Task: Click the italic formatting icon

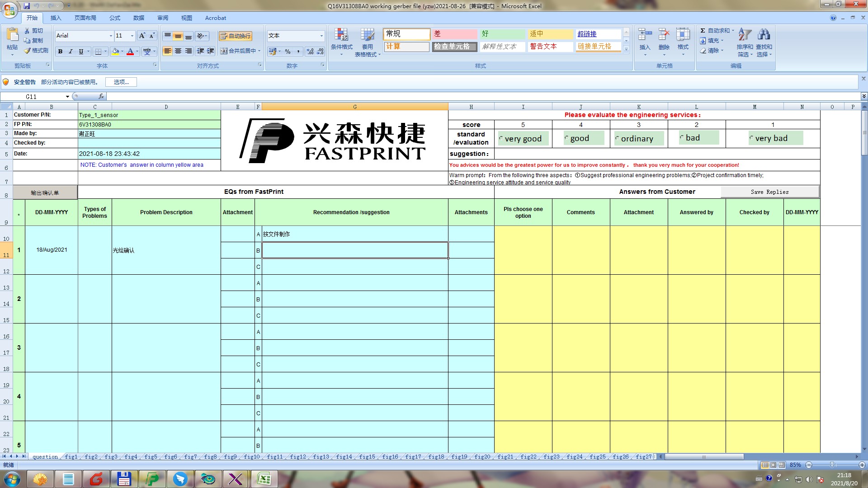Action: (x=71, y=52)
